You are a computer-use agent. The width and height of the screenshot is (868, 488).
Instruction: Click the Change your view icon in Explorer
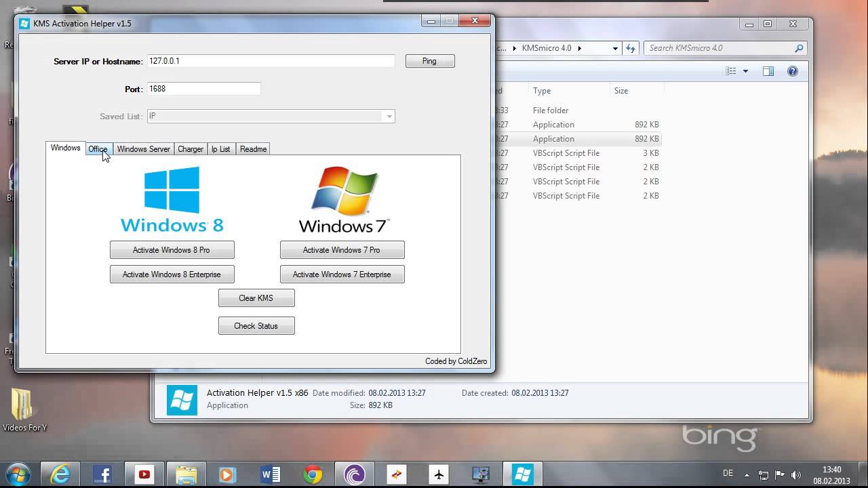click(x=731, y=71)
